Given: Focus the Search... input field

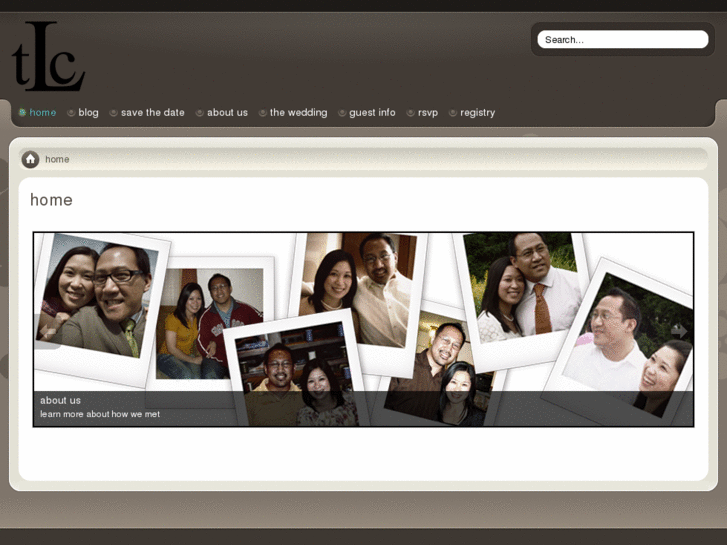Looking at the screenshot, I should point(623,39).
